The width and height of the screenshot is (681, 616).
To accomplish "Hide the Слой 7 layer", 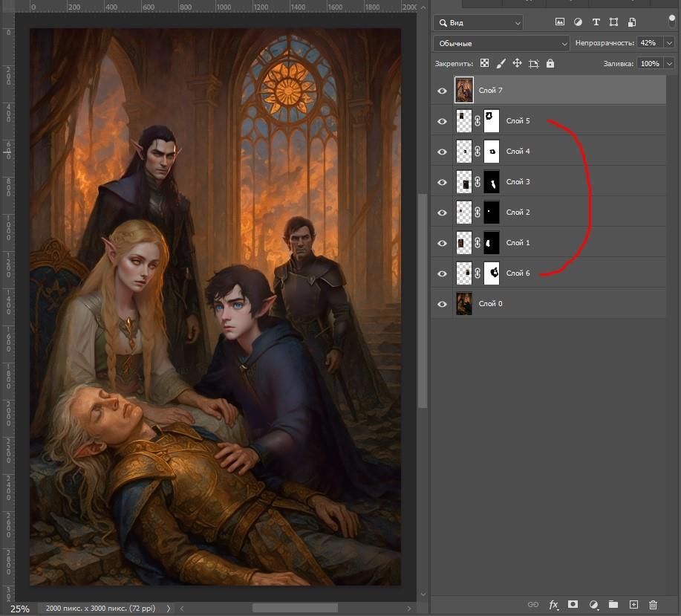I will 443,91.
